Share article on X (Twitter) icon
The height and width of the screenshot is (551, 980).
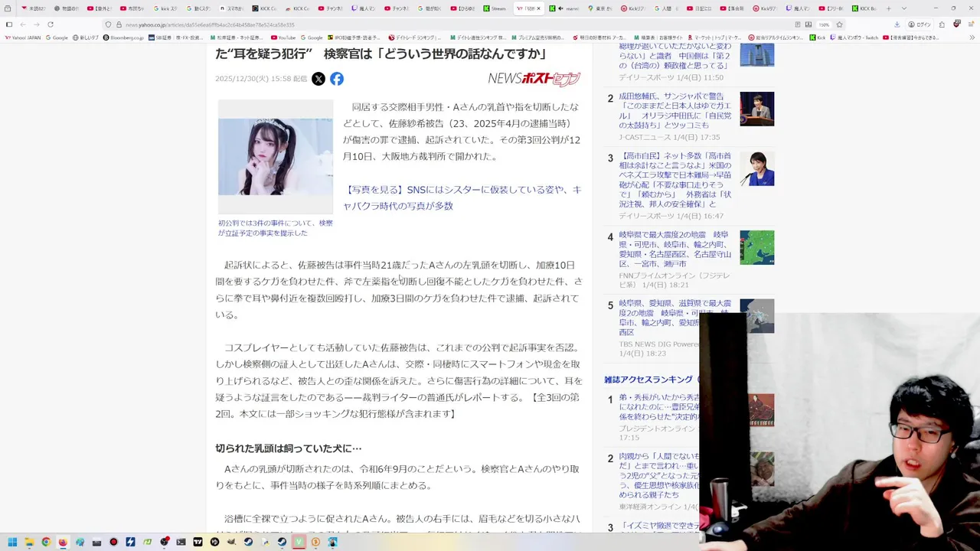click(x=318, y=79)
